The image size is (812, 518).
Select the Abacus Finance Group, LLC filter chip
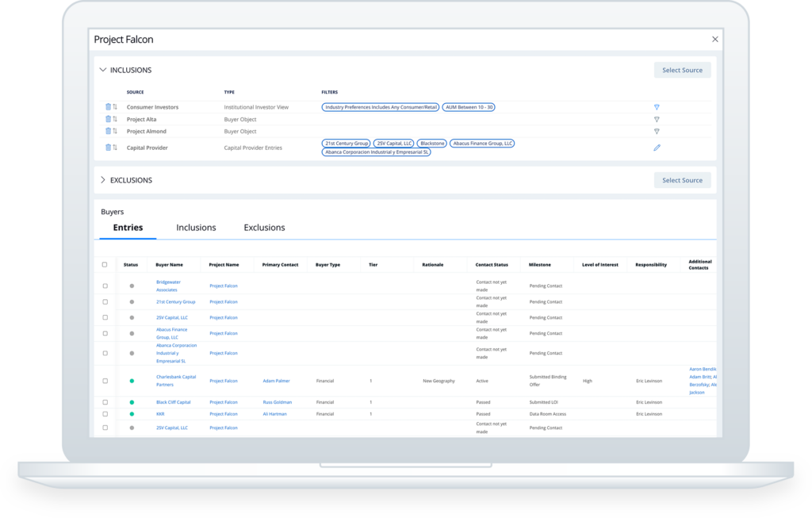pos(482,144)
